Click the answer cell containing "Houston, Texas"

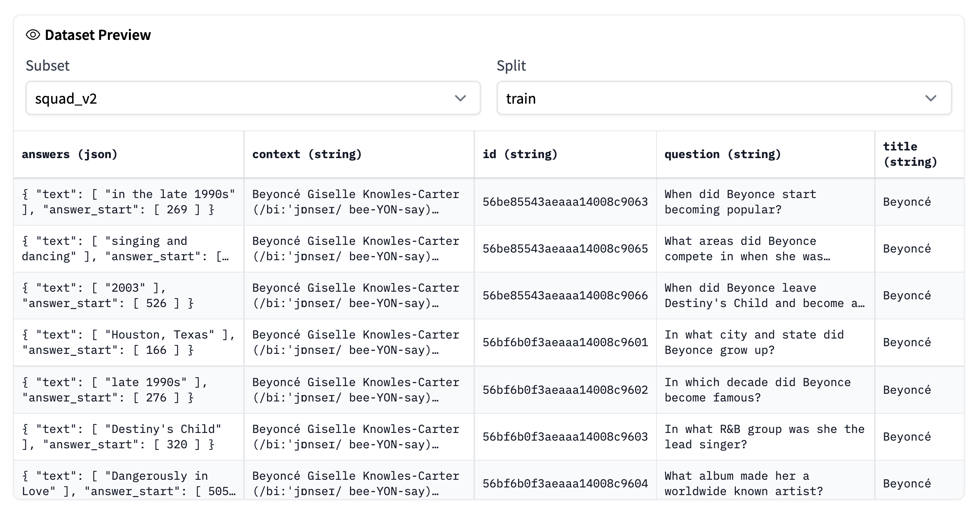tap(128, 342)
